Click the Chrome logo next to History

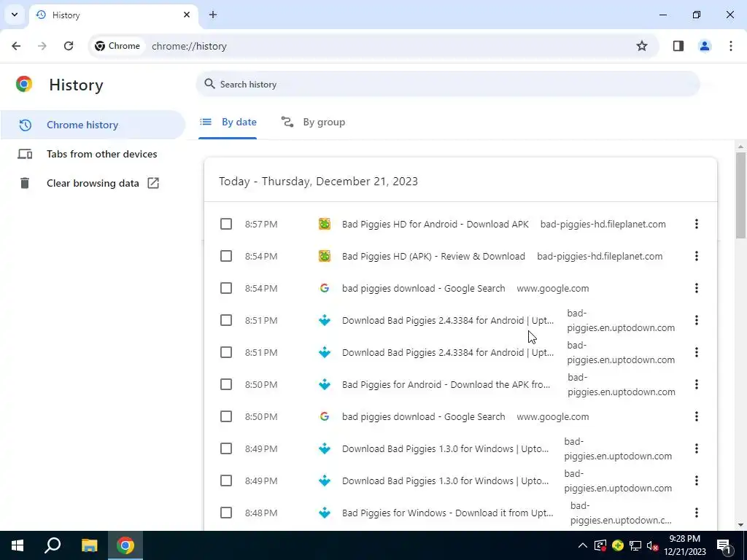click(24, 85)
